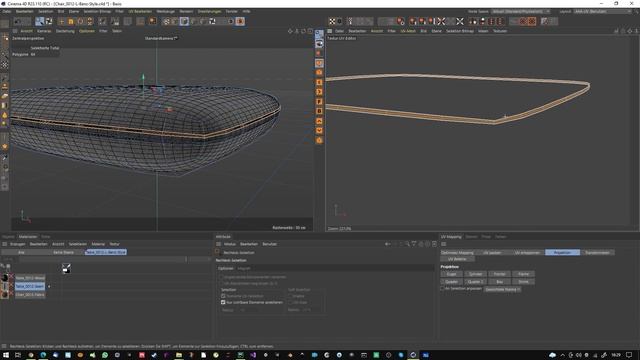Click the checkerboard icon starting the UV toolbar

[332, 21]
